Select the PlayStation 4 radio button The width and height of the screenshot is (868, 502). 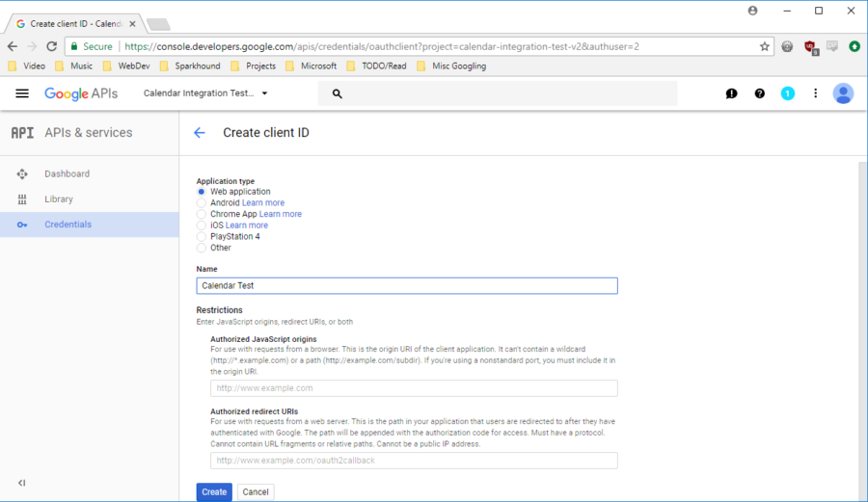pyautogui.click(x=201, y=237)
